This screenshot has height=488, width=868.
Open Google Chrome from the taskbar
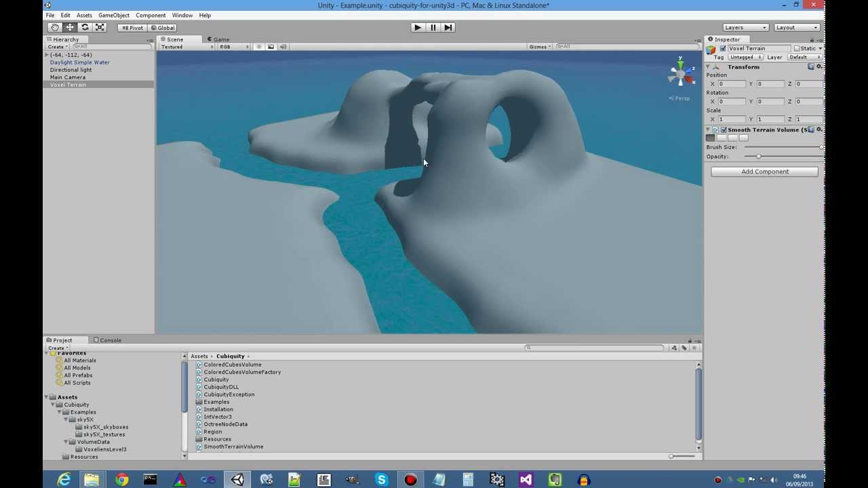pos(121,480)
